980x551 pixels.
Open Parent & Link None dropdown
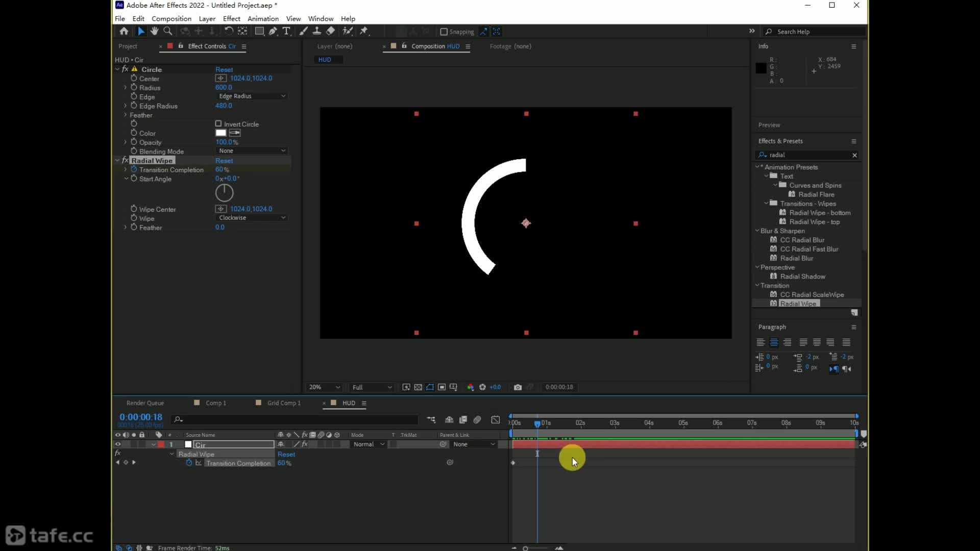pos(474,444)
